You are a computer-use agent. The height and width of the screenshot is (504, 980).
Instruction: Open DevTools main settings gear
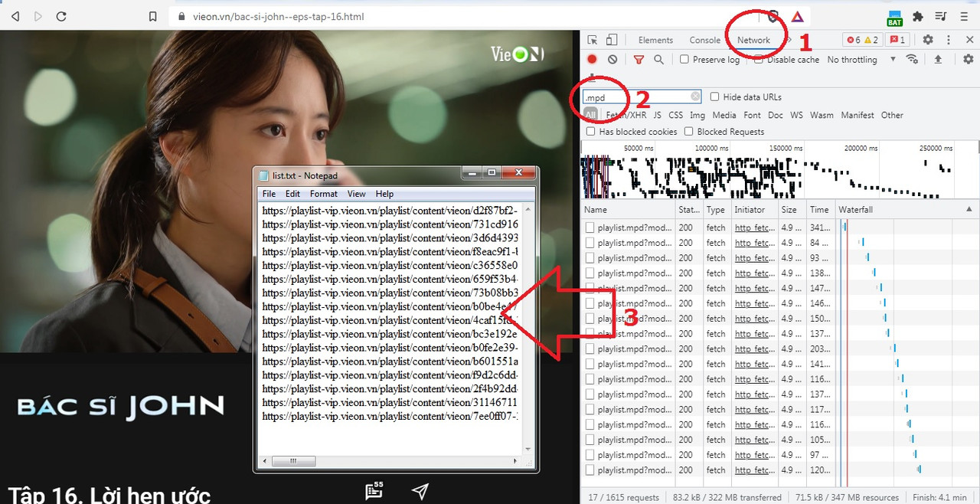click(x=928, y=40)
